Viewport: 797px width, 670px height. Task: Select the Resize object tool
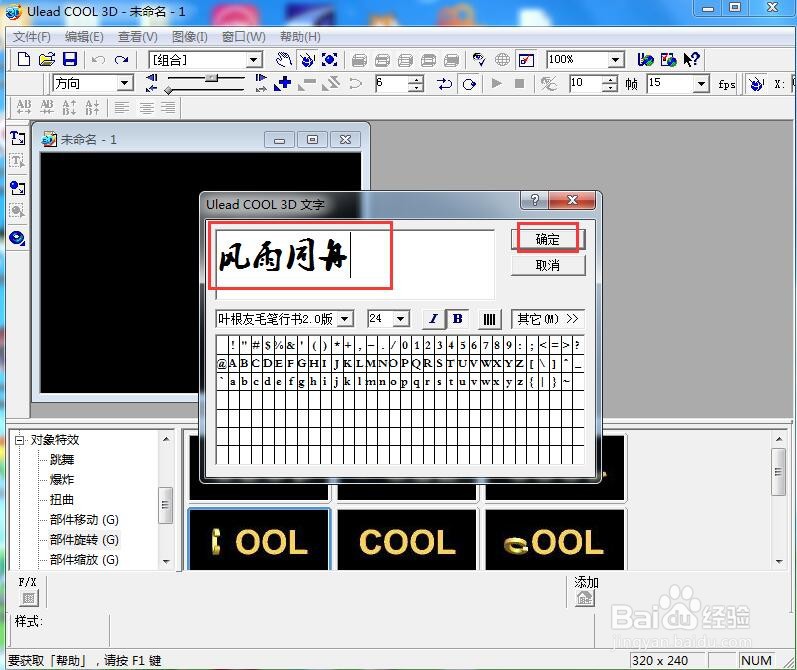click(x=329, y=59)
